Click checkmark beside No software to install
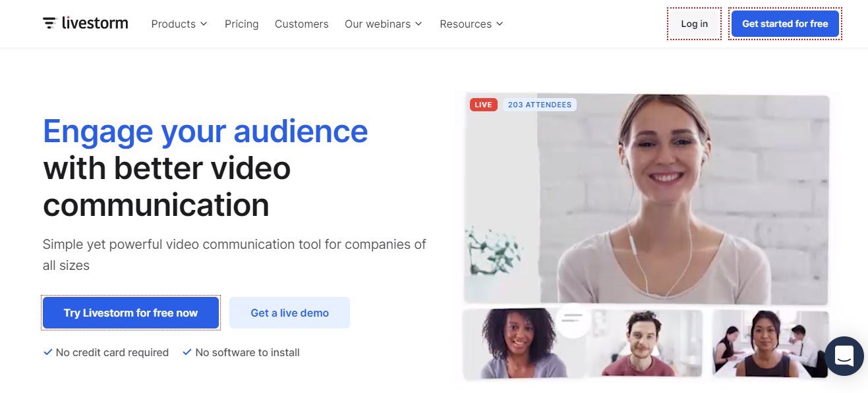This screenshot has width=868, height=393. pyautogui.click(x=187, y=352)
